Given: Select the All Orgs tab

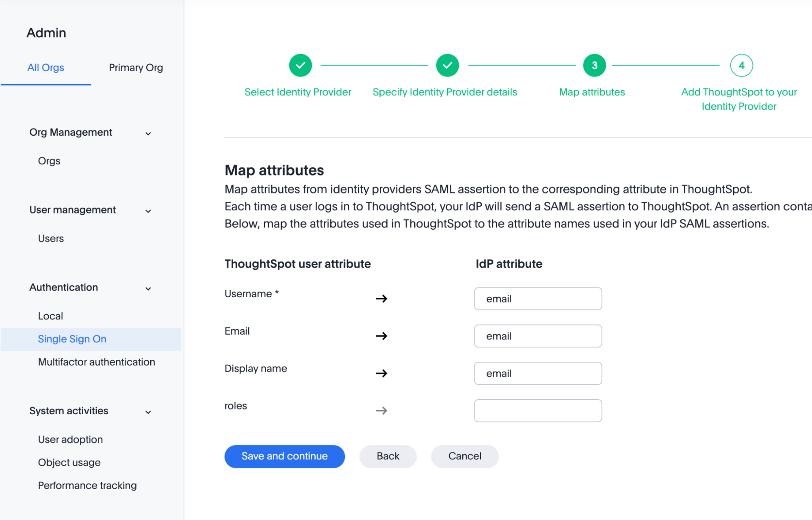Looking at the screenshot, I should tap(45, 67).
